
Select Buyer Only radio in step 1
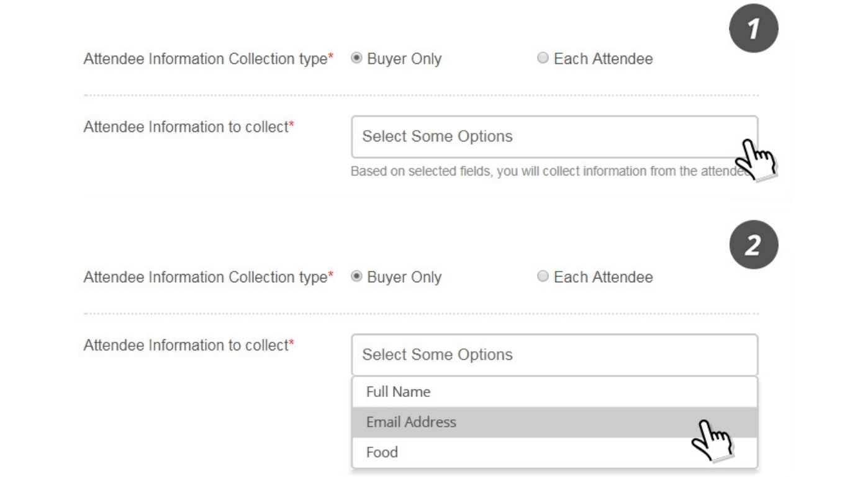356,59
